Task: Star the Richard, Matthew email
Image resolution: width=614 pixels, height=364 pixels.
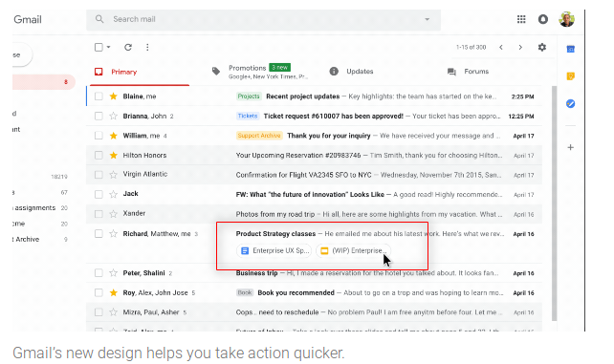Action: 113,234
